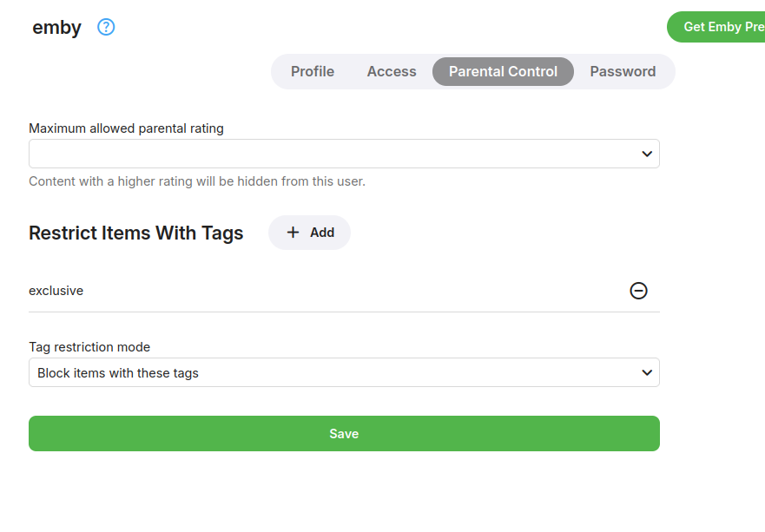This screenshot has width=765, height=532.
Task: Click the Tag restriction mode chevron arrow
Action: (x=647, y=372)
